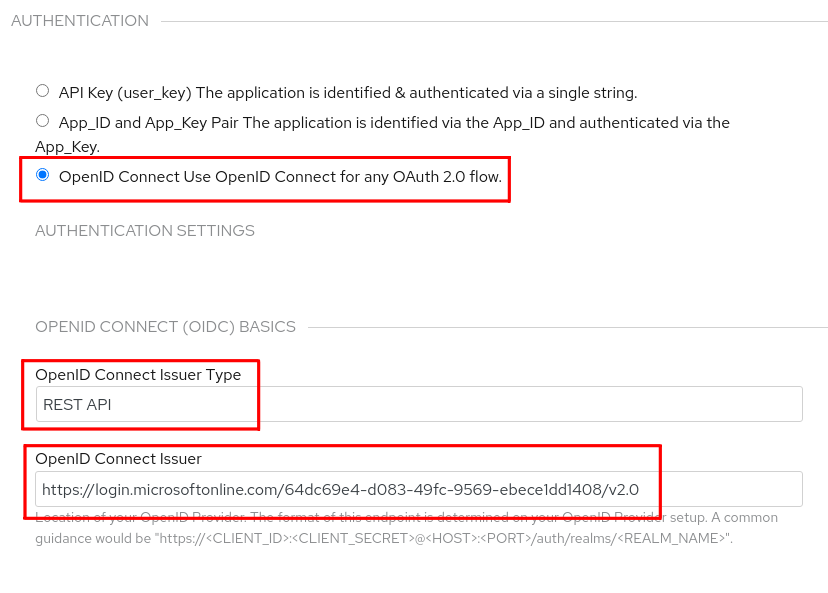Viewport: 828px width, 593px height.
Task: Click the OPENID CONNECT (OIDC) BASICS heading
Action: (166, 327)
